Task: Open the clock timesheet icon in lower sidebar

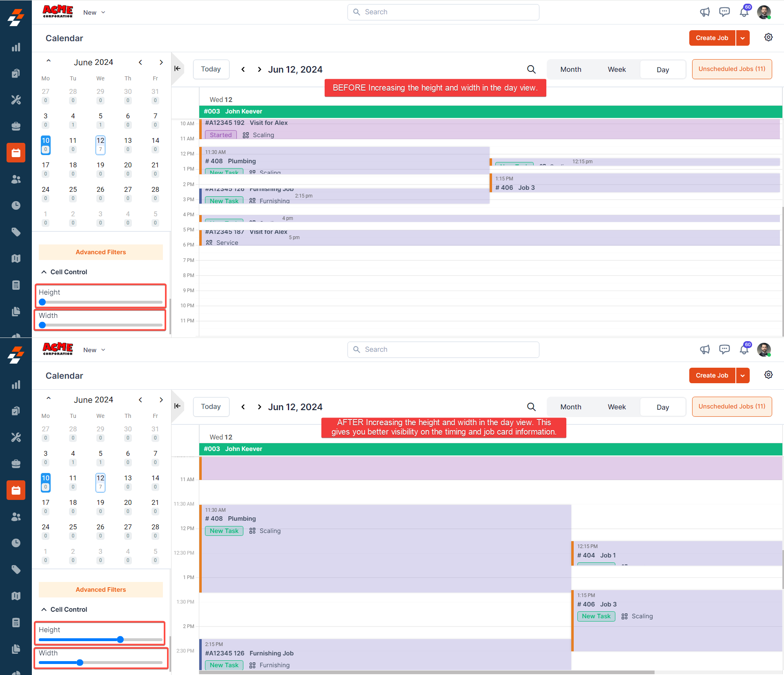Action: click(x=16, y=543)
